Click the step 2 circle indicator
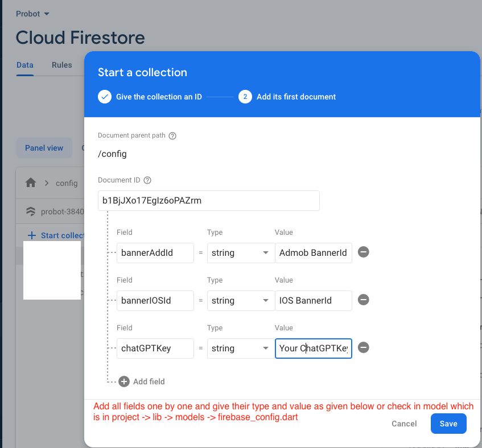The width and height of the screenshot is (482, 448). [245, 97]
